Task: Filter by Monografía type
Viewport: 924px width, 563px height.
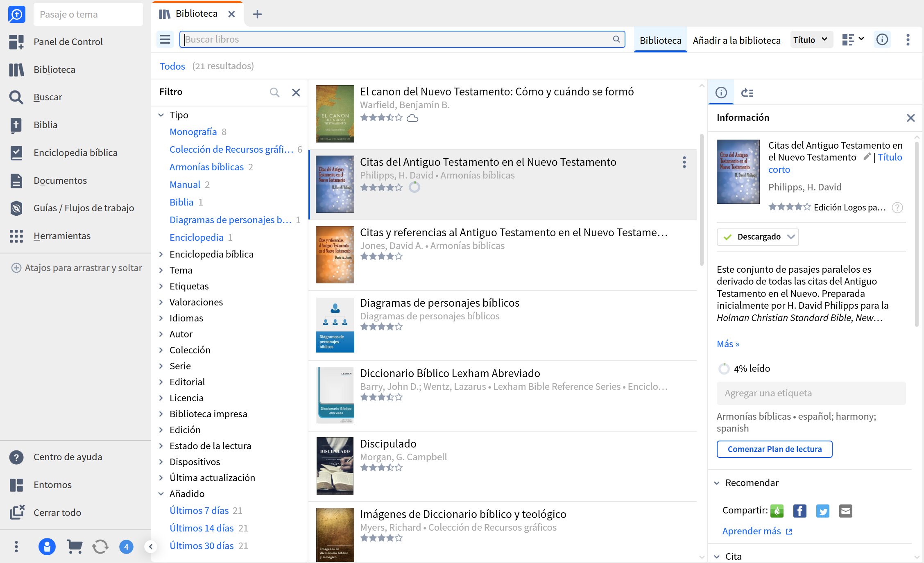Action: (x=193, y=132)
